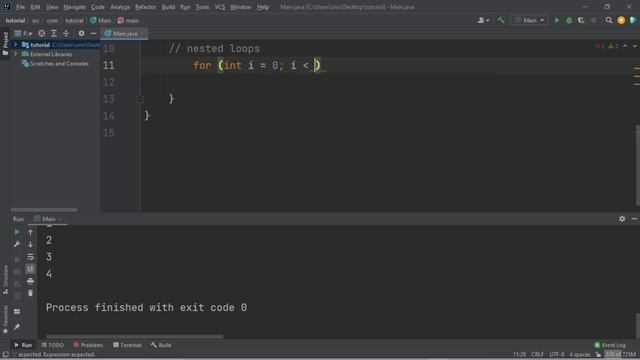Open the Event Log
The height and width of the screenshot is (360, 640).
pyautogui.click(x=610, y=345)
